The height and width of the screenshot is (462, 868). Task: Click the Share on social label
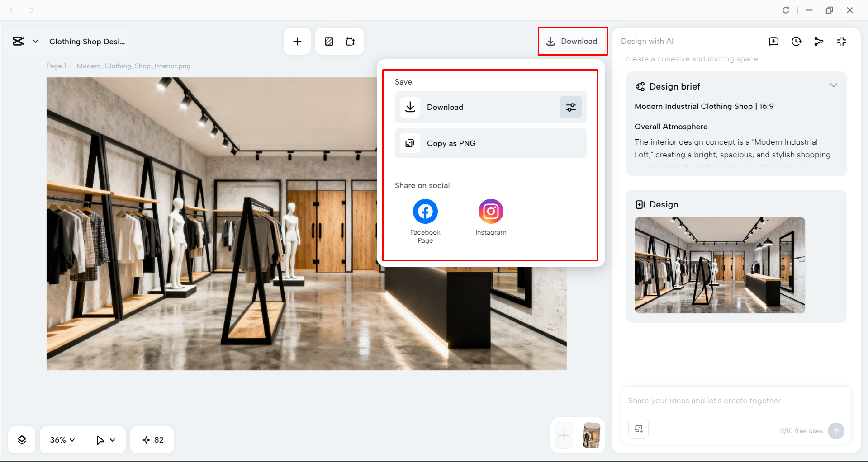pyautogui.click(x=422, y=185)
